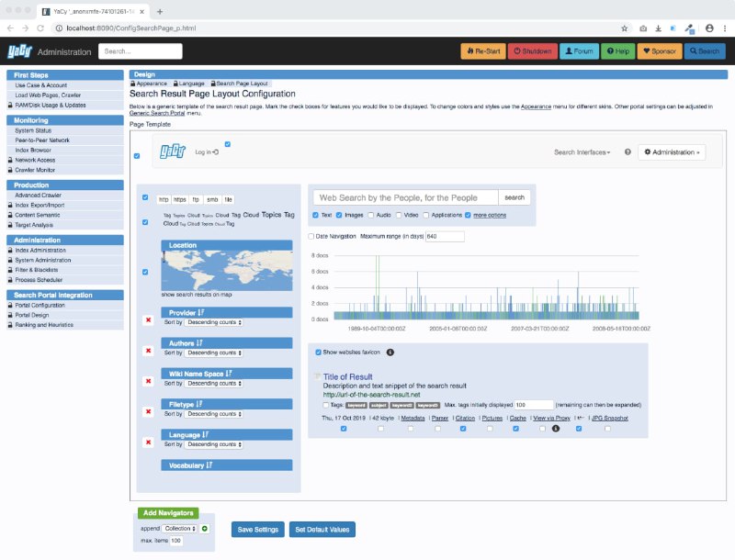
Task: Toggle the Audio search type checkbox
Action: [x=371, y=215]
